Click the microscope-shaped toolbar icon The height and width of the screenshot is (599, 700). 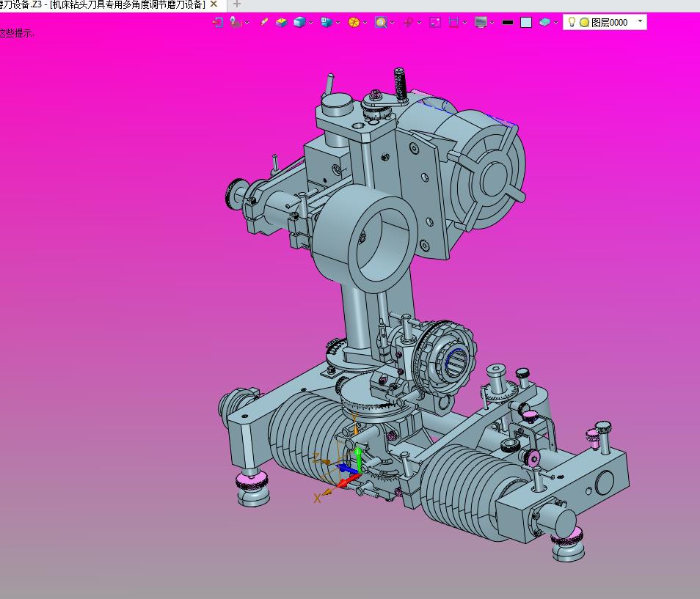pyautogui.click(x=236, y=22)
